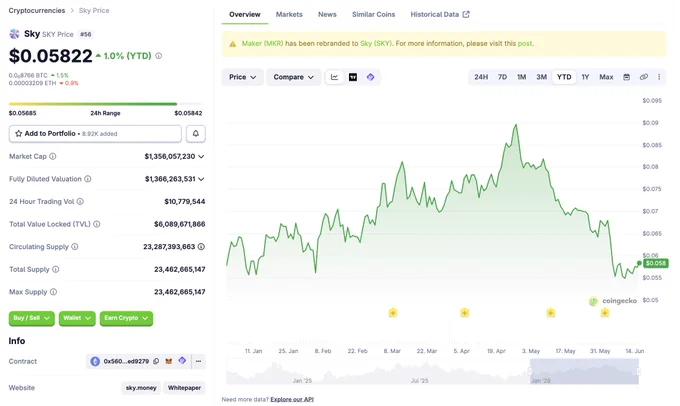Click Total Value Locked info icon
Viewport: 680px width, 406px height.
click(x=97, y=224)
